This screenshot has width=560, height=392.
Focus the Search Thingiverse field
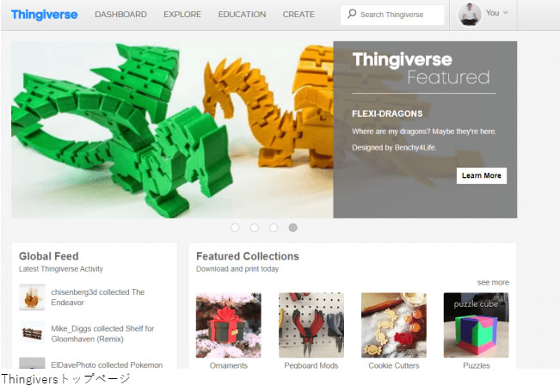click(392, 15)
